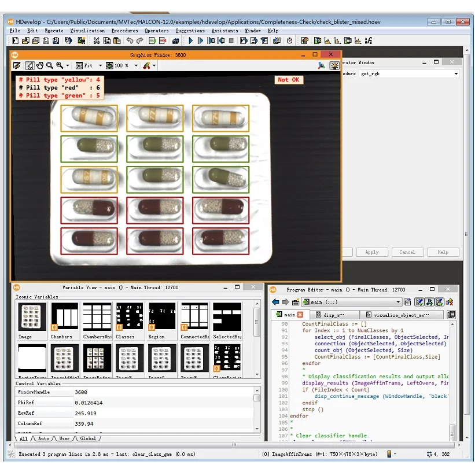Activate the hand pan tool in Graphics Window
Screen dimensions: 475x476
coord(40,65)
